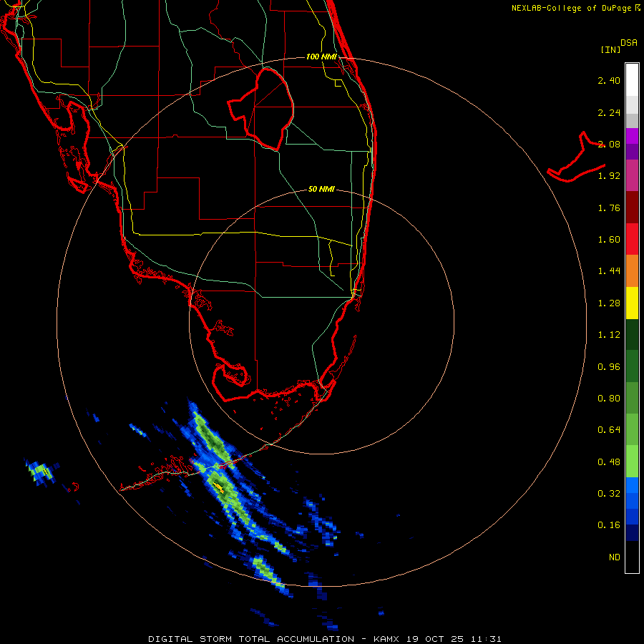Click the 0.16 legend value

609,525
